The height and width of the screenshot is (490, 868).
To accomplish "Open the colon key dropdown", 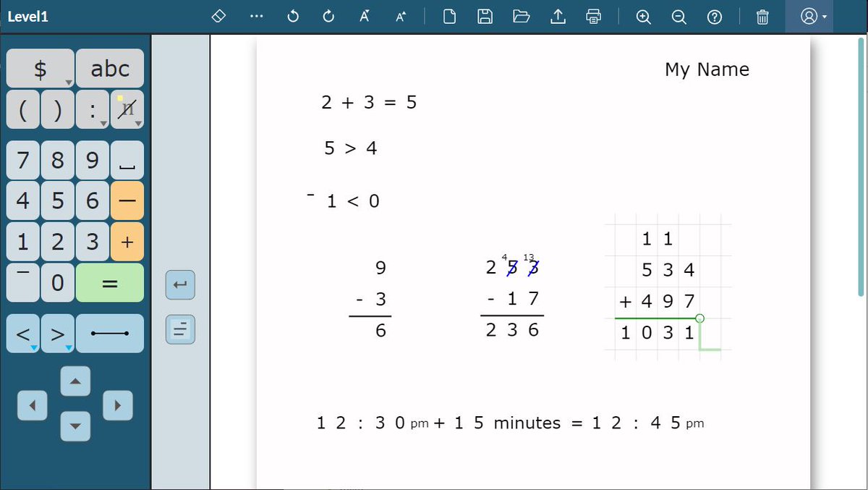I will point(93,109).
